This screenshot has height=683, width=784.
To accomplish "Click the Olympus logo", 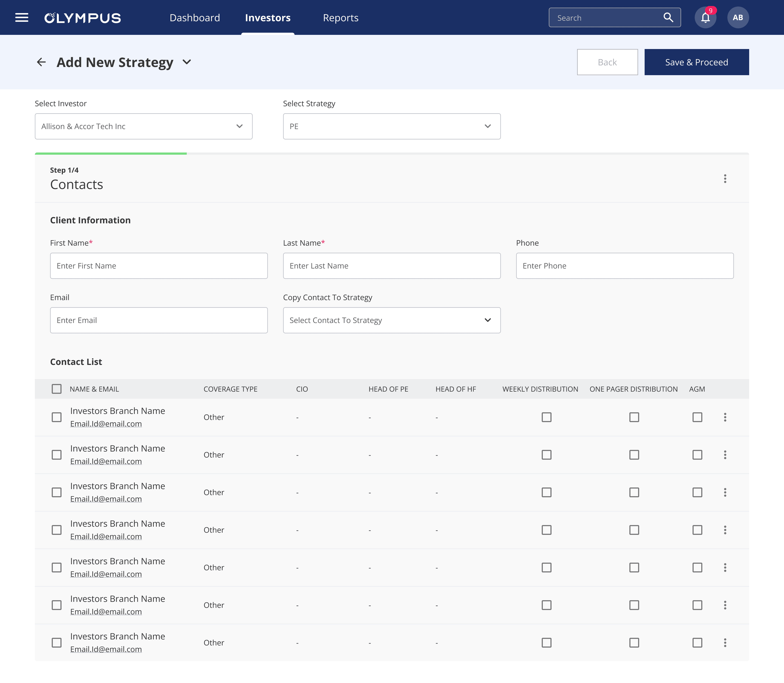I will [83, 18].
